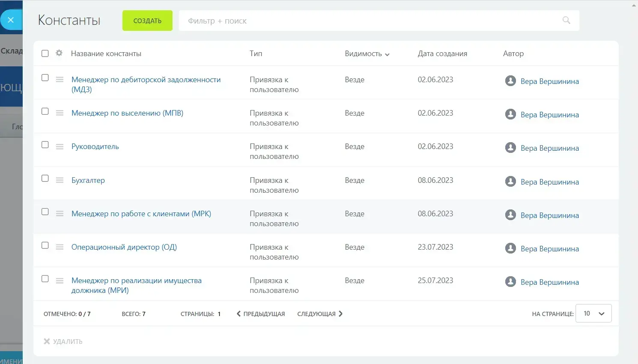This screenshot has width=638, height=364.
Task: Open Менеджер по дебиторской задолженности (МДЗ) link
Action: (146, 84)
